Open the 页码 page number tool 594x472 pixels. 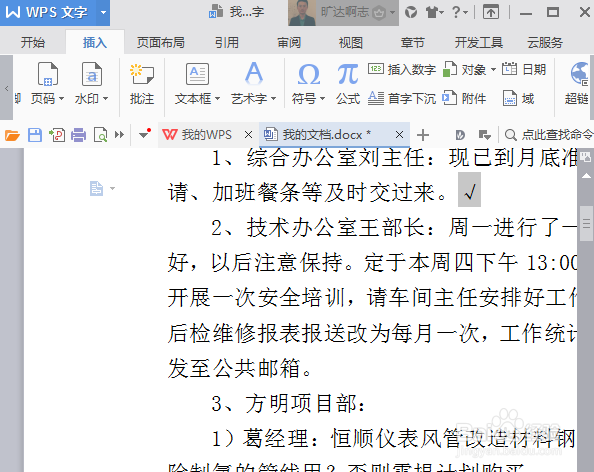coord(47,83)
